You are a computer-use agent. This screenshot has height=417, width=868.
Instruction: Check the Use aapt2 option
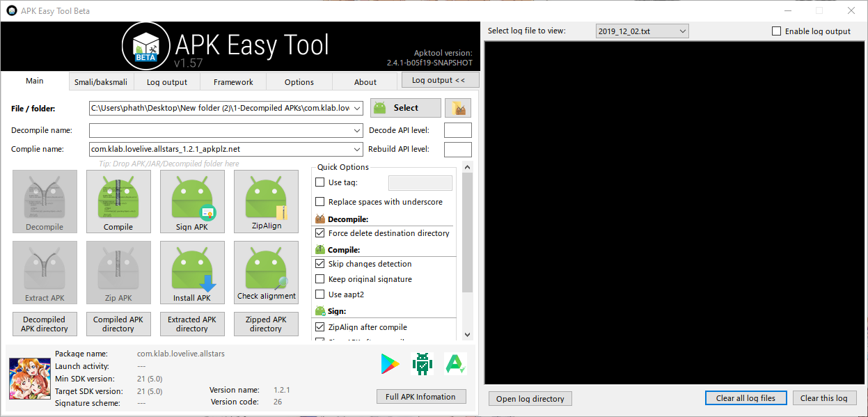pyautogui.click(x=320, y=294)
